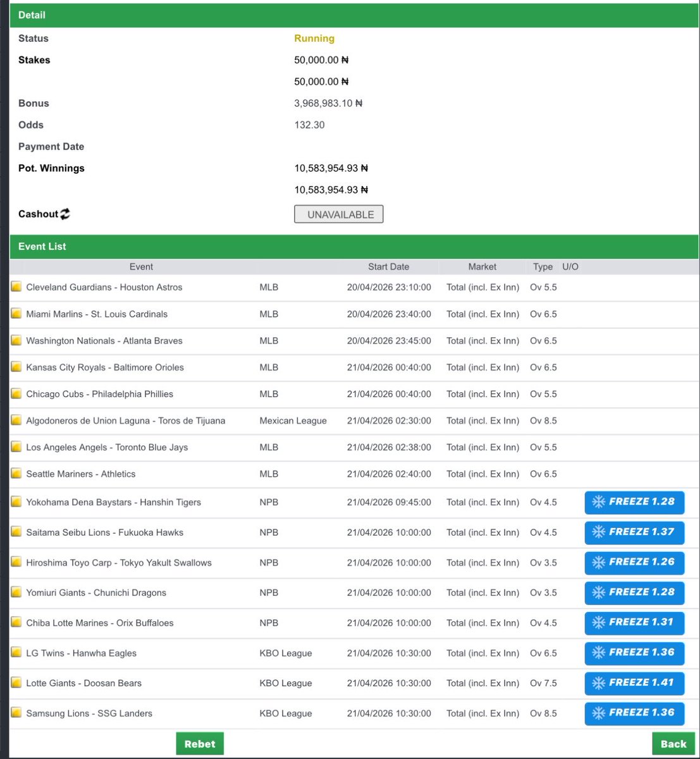Click yellow status icon for Yomiuri Giants row
Viewport: 700px width, 759px height.
pos(16,592)
